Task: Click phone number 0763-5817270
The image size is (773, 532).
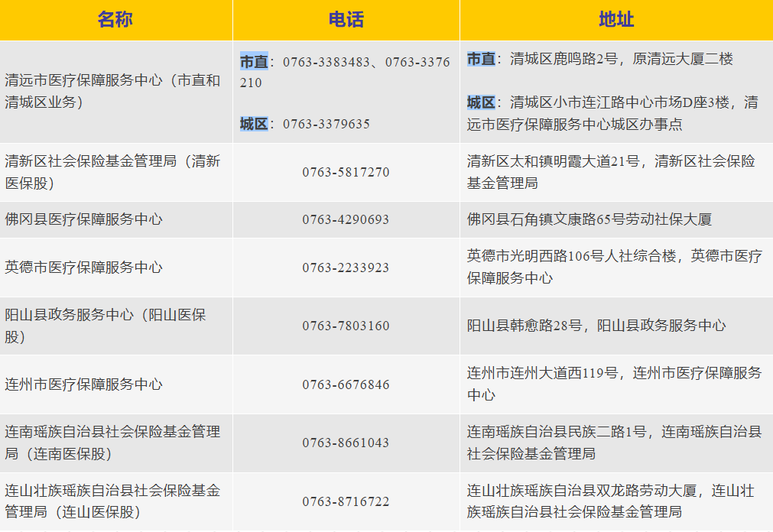Action: pyautogui.click(x=346, y=173)
